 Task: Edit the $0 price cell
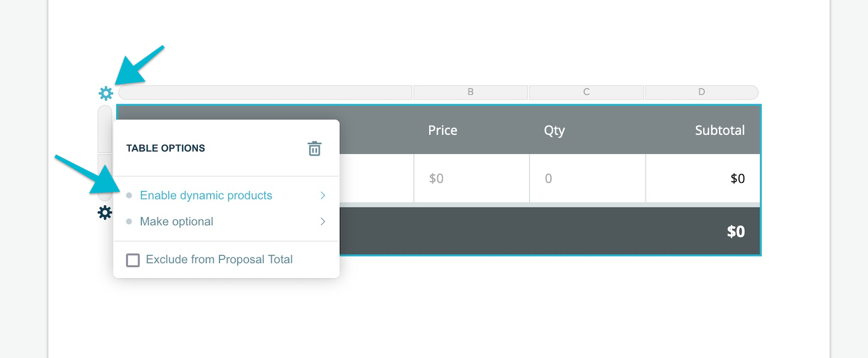point(471,178)
